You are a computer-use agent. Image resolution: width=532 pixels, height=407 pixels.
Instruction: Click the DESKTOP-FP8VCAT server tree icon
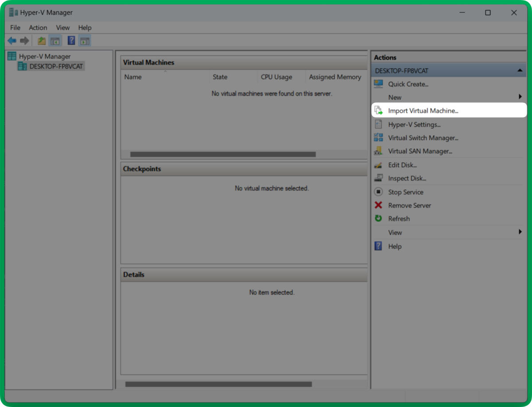click(22, 66)
